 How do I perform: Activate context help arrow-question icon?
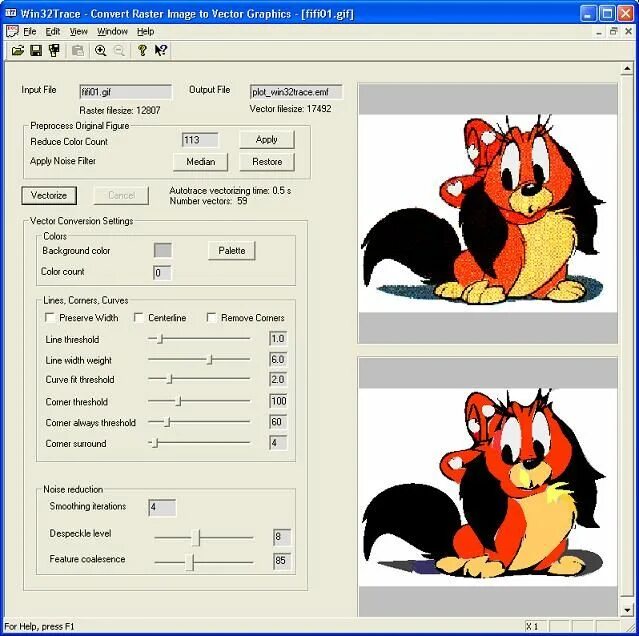(161, 51)
